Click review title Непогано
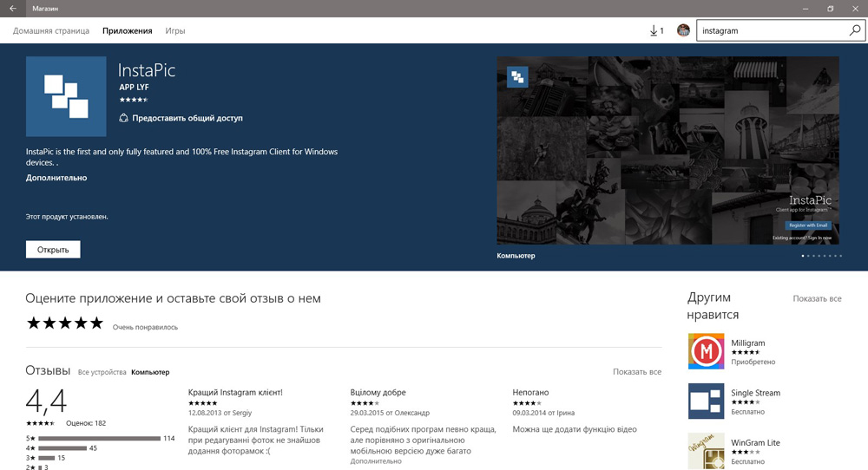This screenshot has height=470, width=868. point(531,392)
